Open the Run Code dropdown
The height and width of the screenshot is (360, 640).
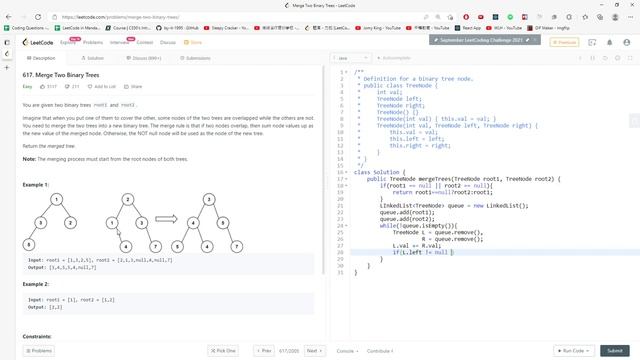(573, 351)
